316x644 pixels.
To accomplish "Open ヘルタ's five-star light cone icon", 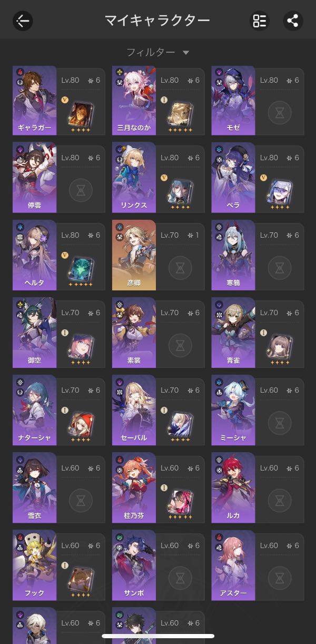I will pos(81,268).
